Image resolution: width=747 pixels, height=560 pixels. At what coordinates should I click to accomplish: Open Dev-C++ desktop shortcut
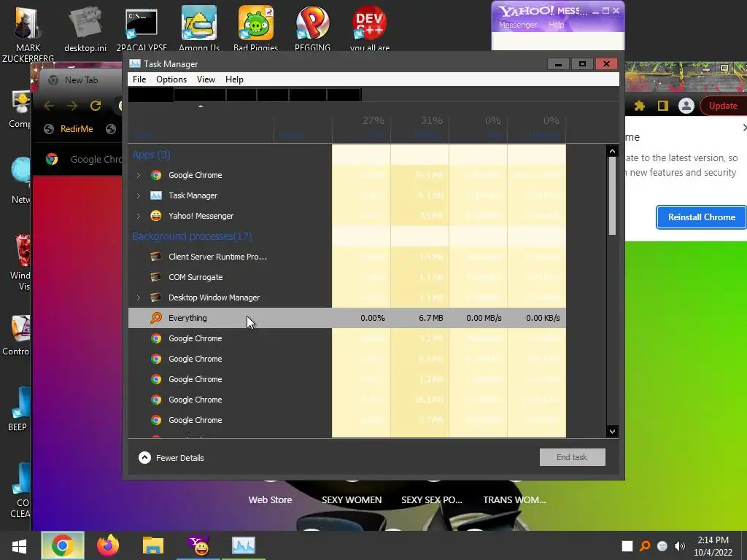370,28
